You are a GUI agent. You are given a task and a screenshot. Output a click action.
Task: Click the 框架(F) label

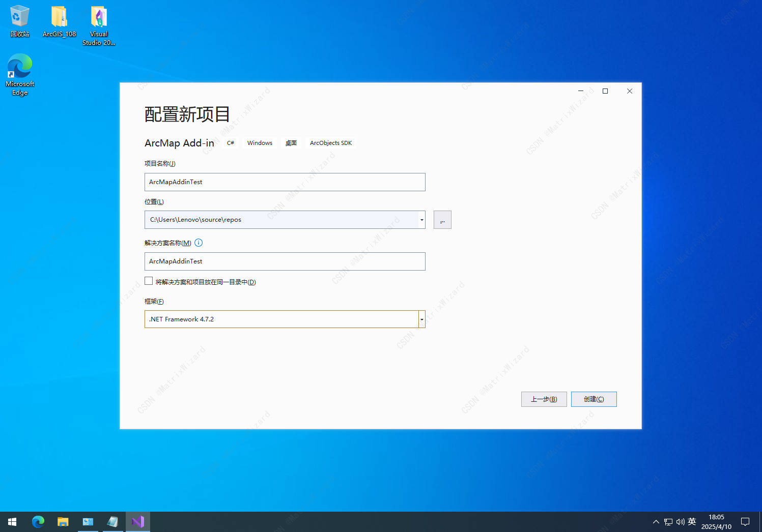click(154, 301)
